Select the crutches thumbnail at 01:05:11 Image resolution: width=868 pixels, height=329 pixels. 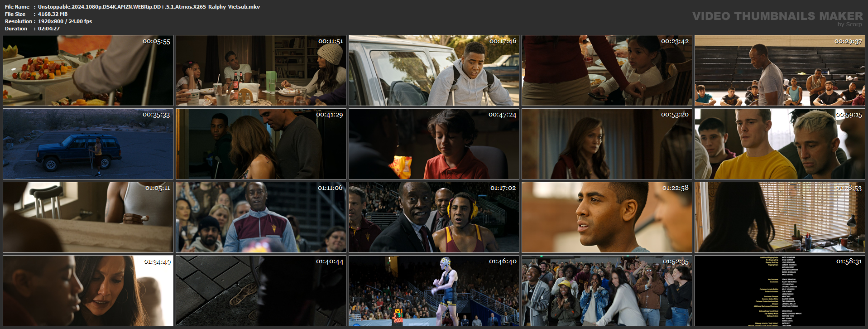[88, 217]
